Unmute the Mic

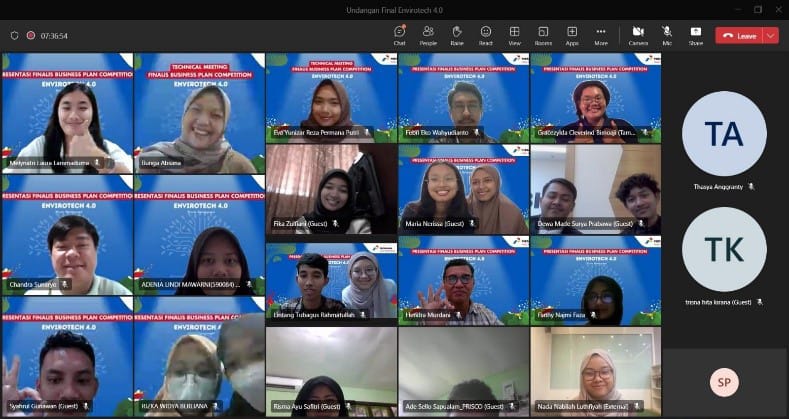(667, 35)
